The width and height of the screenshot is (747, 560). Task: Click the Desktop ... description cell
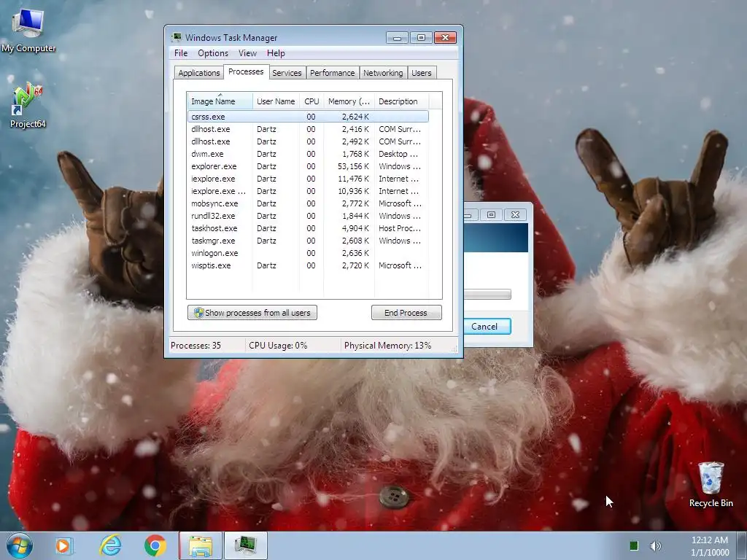tap(398, 154)
